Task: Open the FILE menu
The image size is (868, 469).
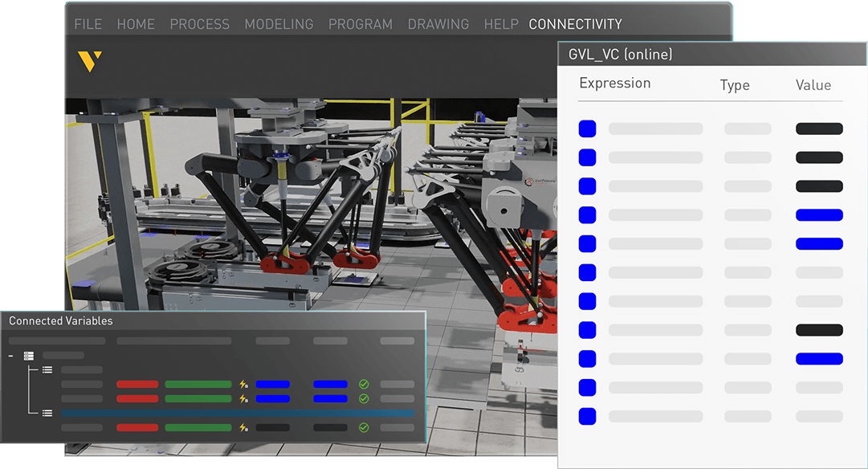Action: (x=88, y=24)
